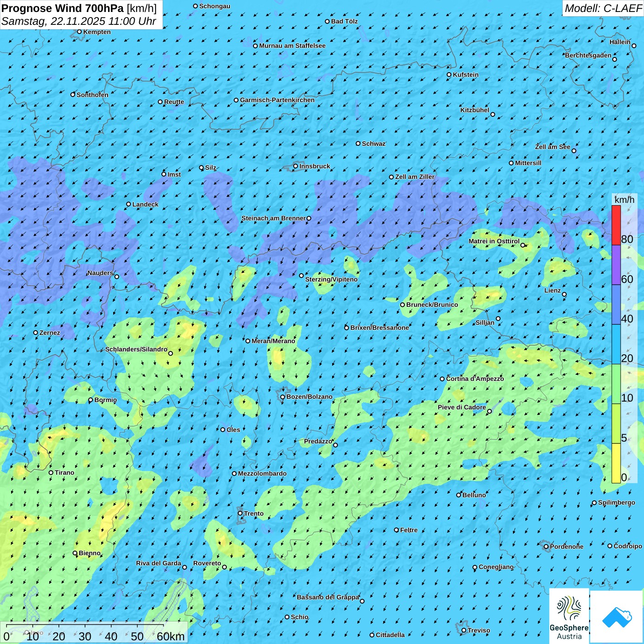
Task: Click the Pordenone city marker
Action: click(x=546, y=546)
